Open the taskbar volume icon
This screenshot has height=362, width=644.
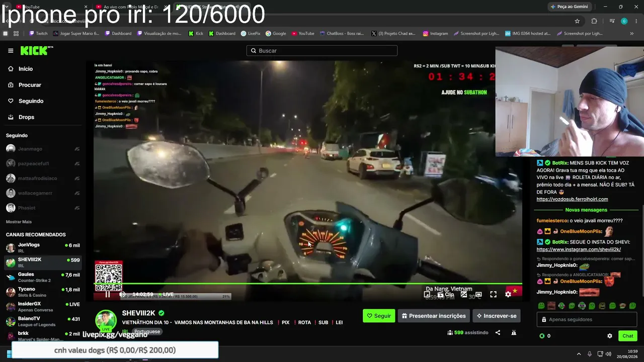pyautogui.click(x=608, y=354)
